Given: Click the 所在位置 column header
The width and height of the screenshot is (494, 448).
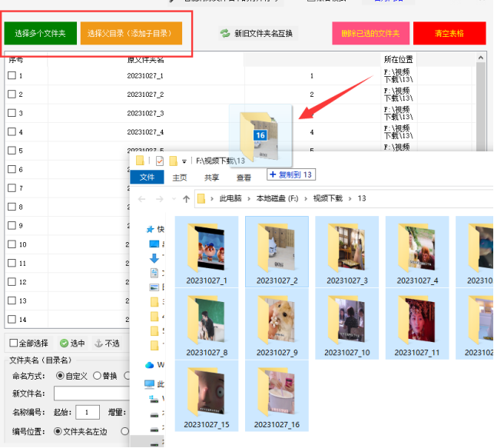Looking at the screenshot, I should pos(398,59).
